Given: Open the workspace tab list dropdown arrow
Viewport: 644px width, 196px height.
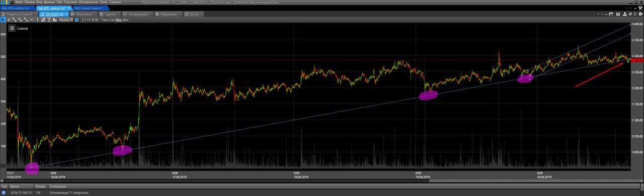Looking at the screenshot, I should (x=635, y=9).
